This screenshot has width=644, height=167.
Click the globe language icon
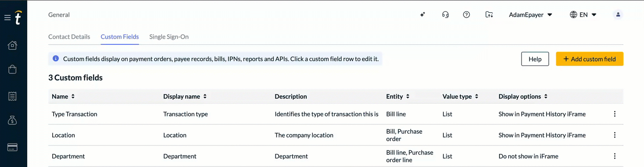tap(573, 15)
